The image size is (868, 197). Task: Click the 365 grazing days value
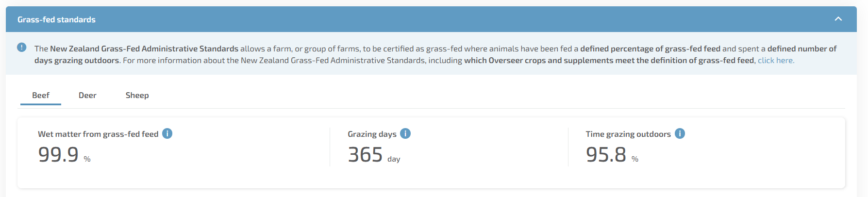click(366, 155)
